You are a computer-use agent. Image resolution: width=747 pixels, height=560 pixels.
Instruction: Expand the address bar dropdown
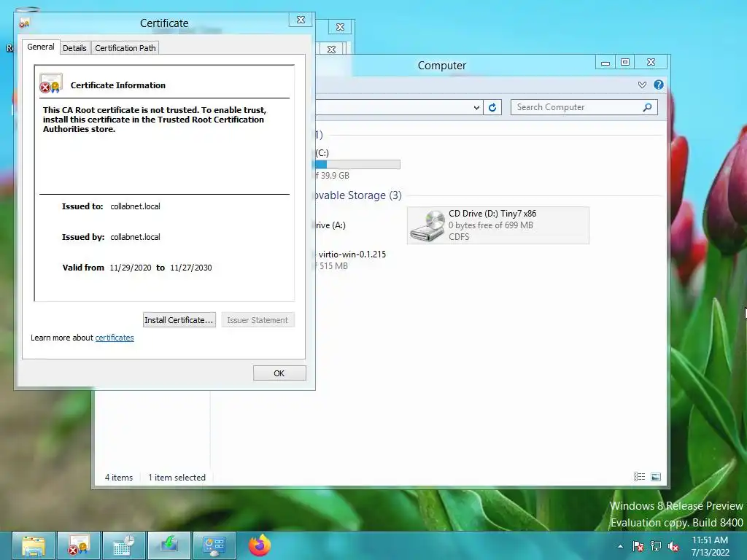pos(476,108)
